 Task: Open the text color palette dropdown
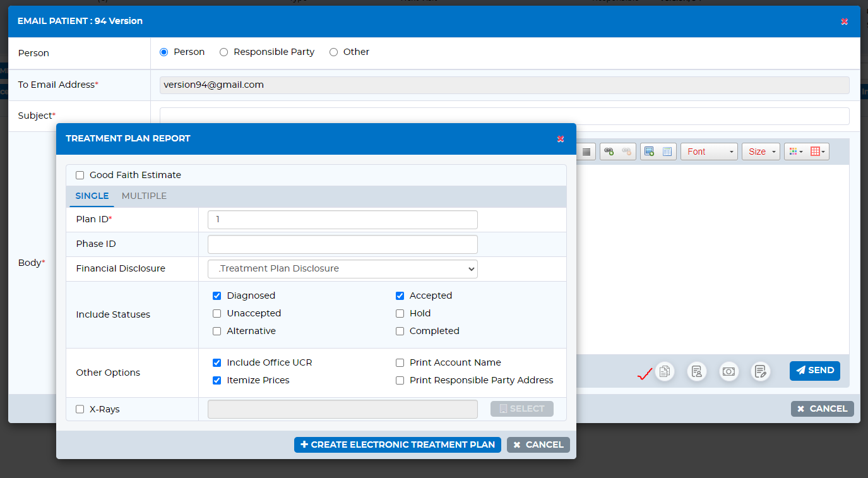pyautogui.click(x=794, y=152)
